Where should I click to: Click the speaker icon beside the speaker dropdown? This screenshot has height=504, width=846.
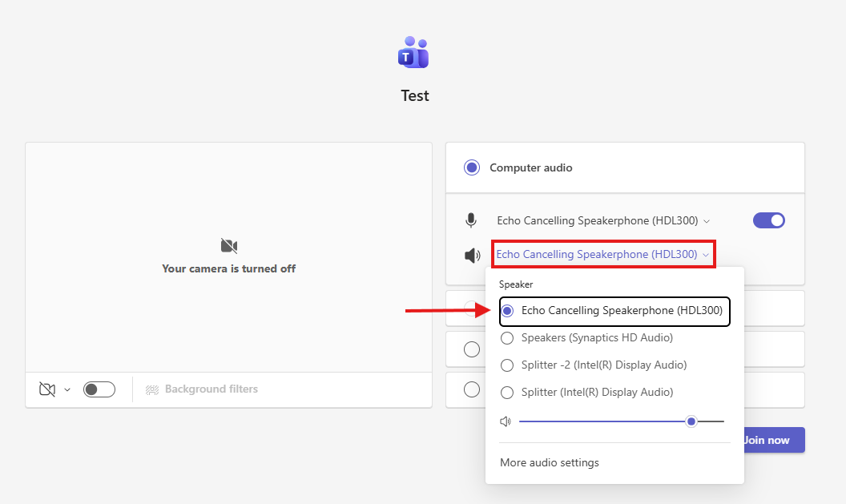pyautogui.click(x=472, y=256)
